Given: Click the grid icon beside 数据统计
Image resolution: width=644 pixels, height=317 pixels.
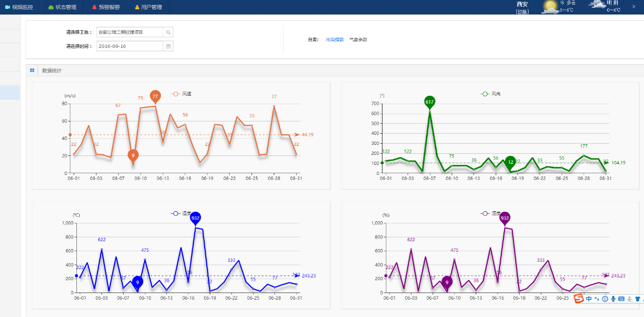Looking at the screenshot, I should click(x=32, y=71).
